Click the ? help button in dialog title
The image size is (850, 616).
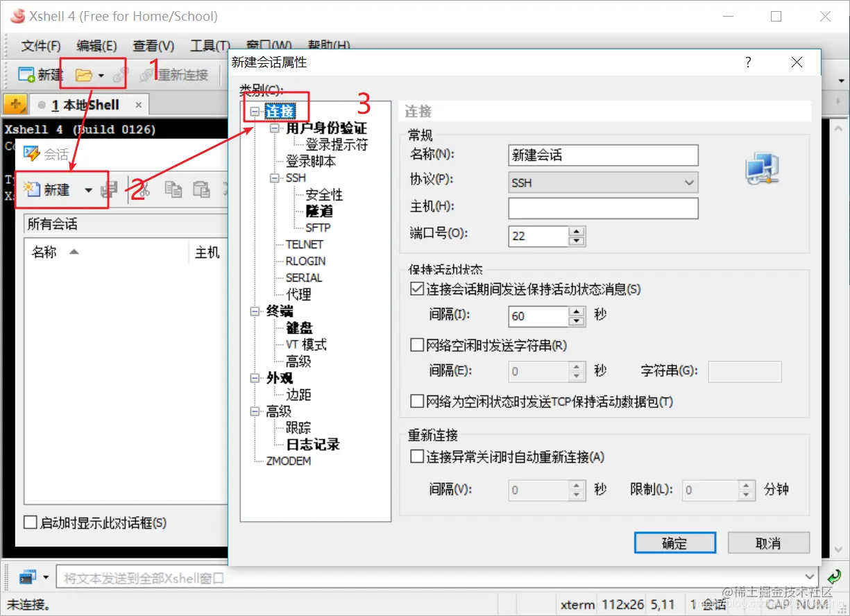pos(748,62)
